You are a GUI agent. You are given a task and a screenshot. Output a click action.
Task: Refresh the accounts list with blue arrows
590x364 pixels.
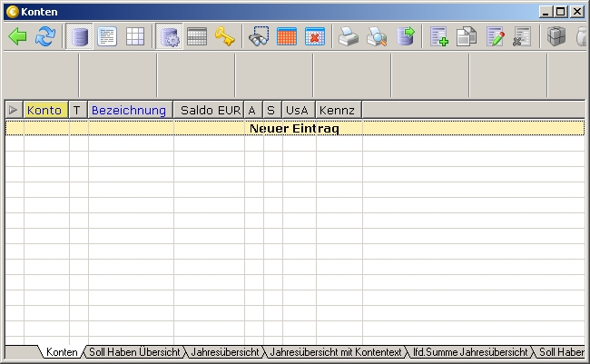coord(45,36)
